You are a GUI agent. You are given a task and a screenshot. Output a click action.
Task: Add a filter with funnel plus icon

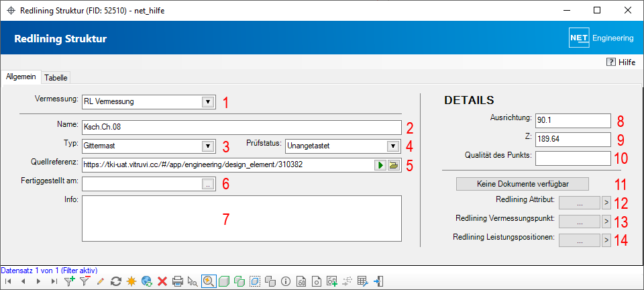[70, 281]
